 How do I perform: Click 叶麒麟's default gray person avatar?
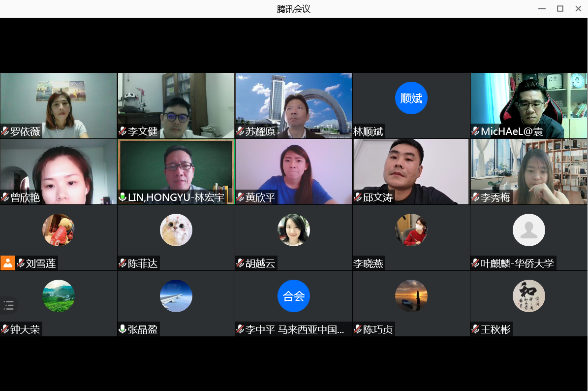529,229
